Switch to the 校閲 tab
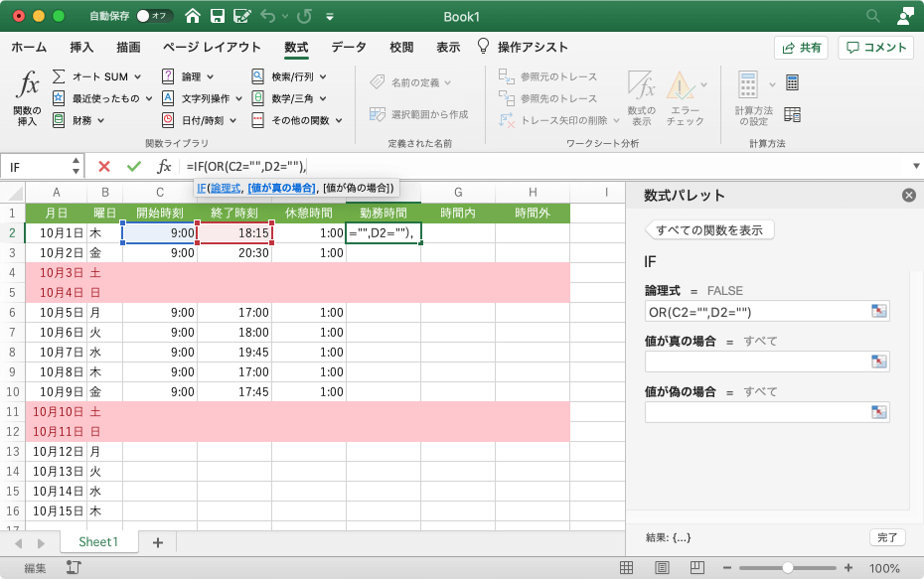 point(401,47)
